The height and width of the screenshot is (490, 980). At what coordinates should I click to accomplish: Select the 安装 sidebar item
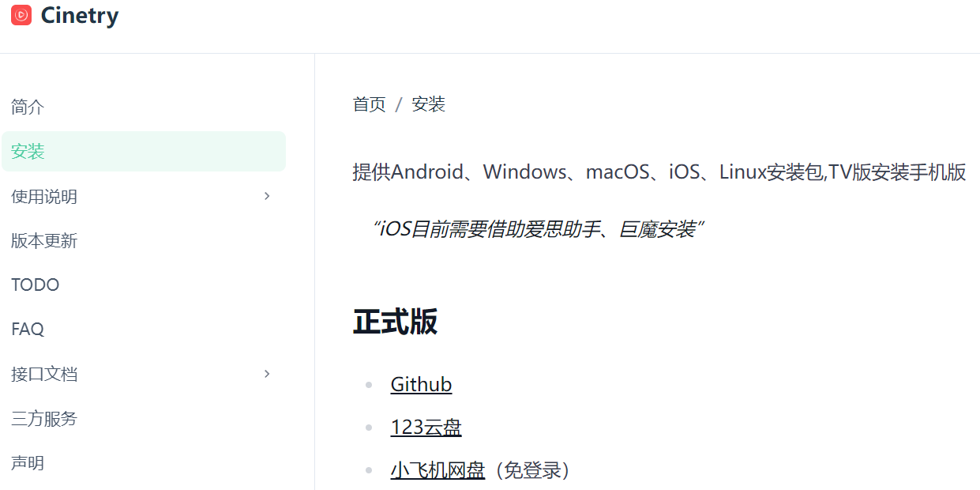tap(28, 151)
